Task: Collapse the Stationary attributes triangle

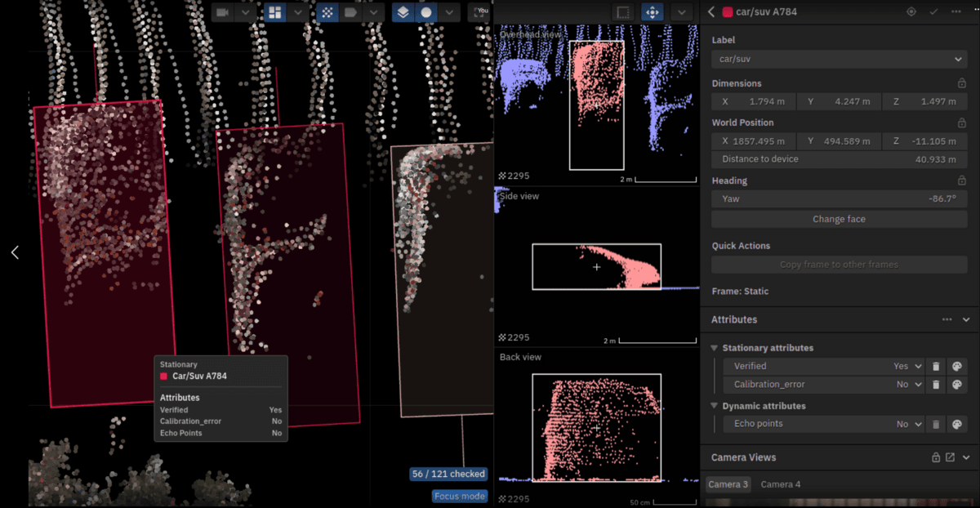Action: pyautogui.click(x=715, y=348)
